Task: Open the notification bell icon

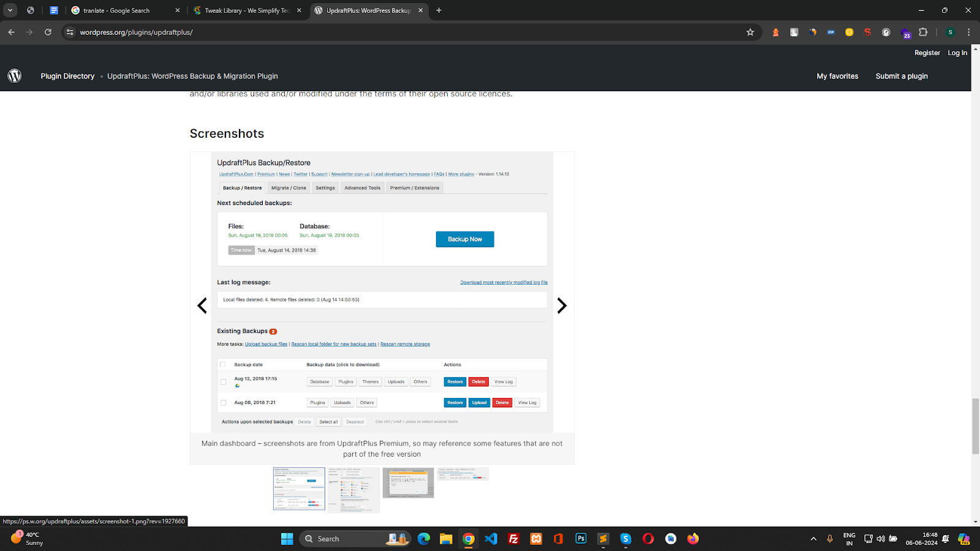Action: pos(946,539)
